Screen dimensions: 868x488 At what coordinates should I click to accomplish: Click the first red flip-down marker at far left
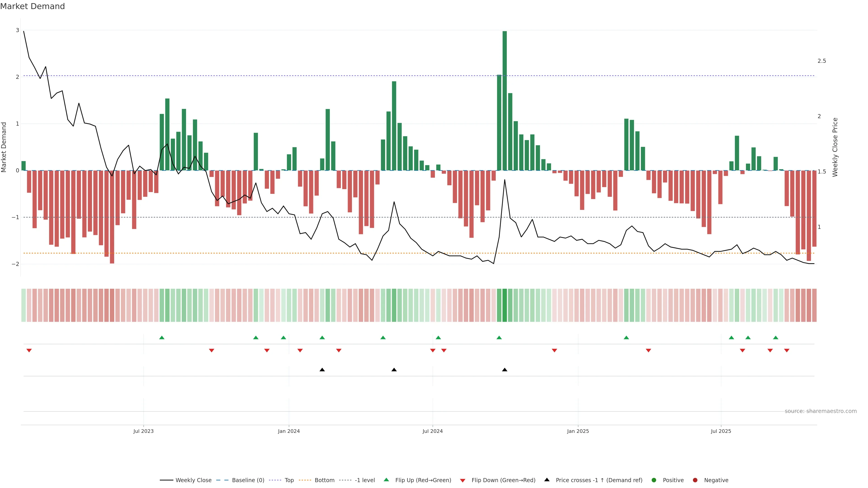(x=29, y=351)
